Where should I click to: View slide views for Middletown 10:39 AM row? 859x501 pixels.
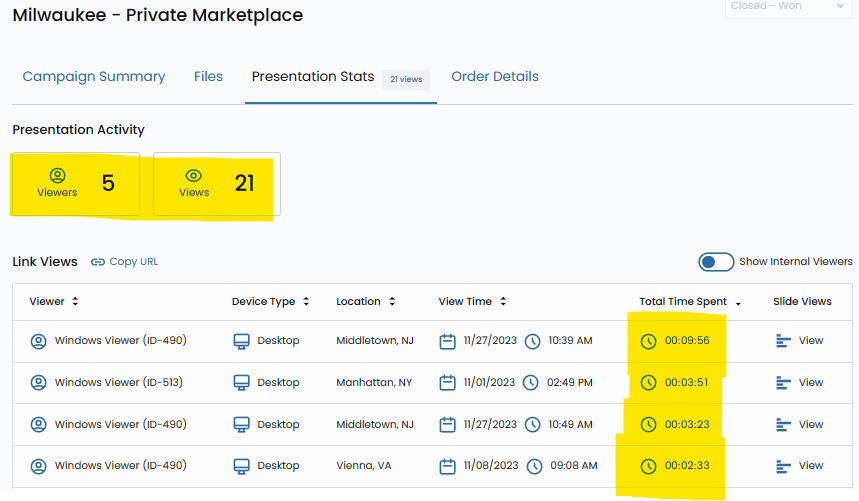[x=800, y=341]
